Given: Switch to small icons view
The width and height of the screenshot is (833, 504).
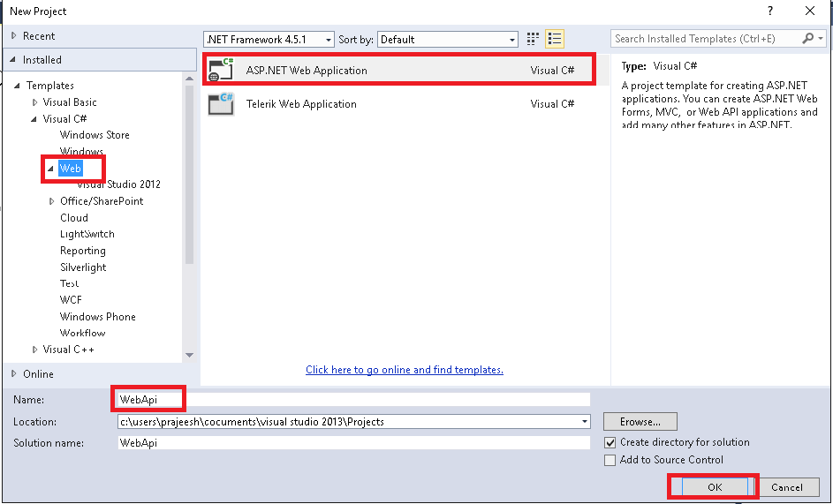Looking at the screenshot, I should 533,39.
